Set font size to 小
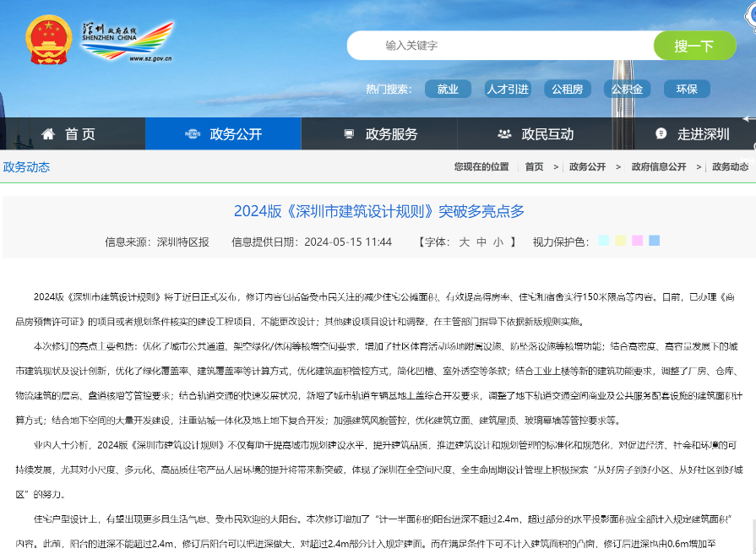This screenshot has height=554, width=756. [498, 242]
